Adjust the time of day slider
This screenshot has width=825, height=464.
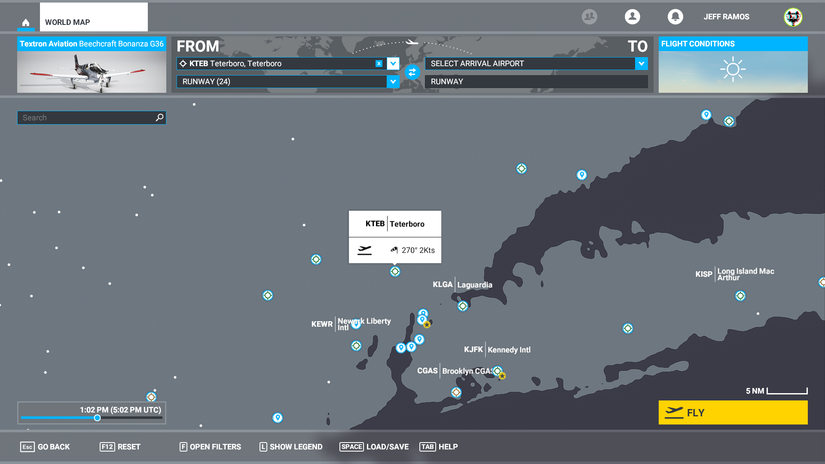coord(97,418)
